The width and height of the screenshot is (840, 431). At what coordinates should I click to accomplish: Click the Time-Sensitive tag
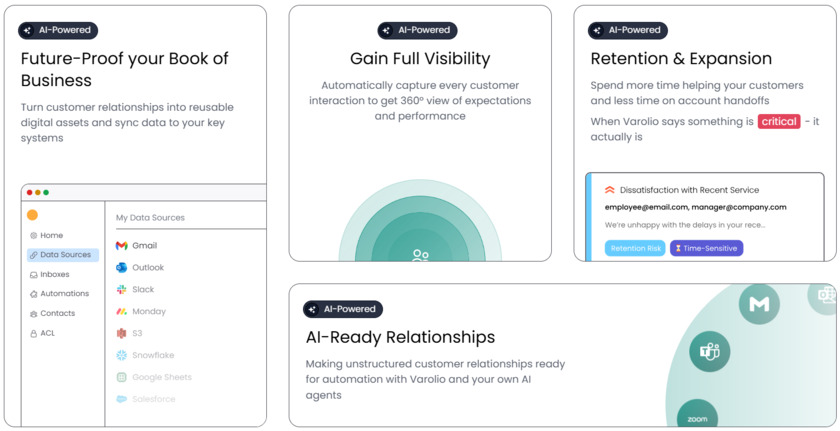coord(706,248)
